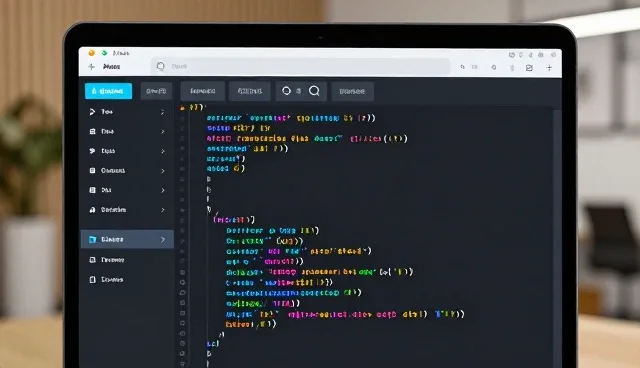Click the gear icon in the top-right browser toolbar
Screen dimensions: 640x368
(x=494, y=67)
